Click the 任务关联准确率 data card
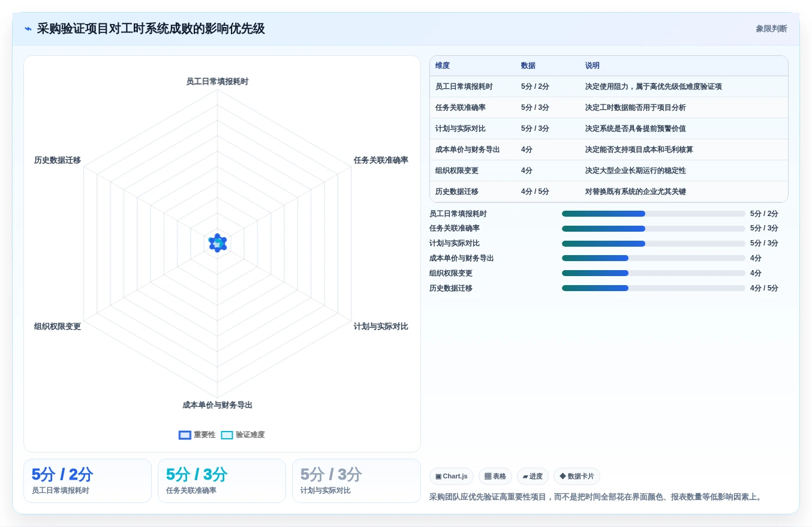This screenshot has height=527, width=812. (222, 481)
